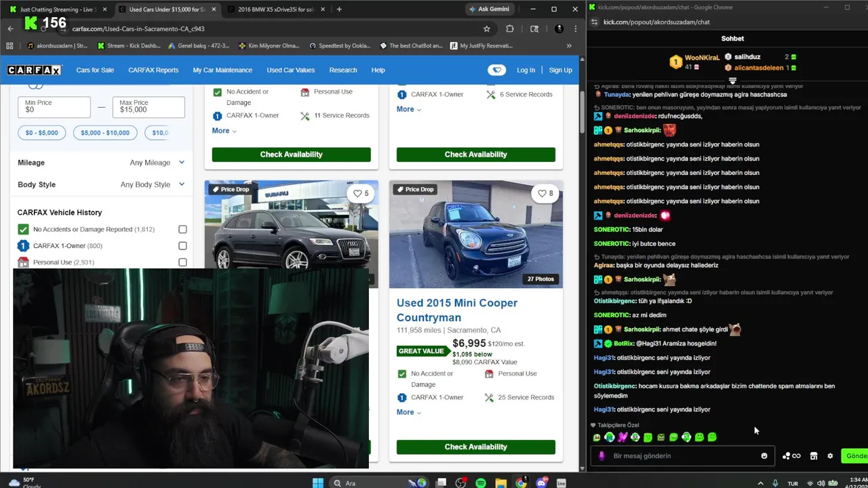Click the Log In link
This screenshot has height=488, width=868.
tap(526, 70)
